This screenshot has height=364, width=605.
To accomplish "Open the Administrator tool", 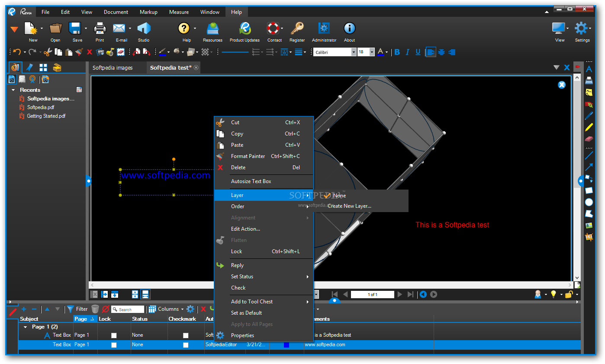I will pos(324,29).
